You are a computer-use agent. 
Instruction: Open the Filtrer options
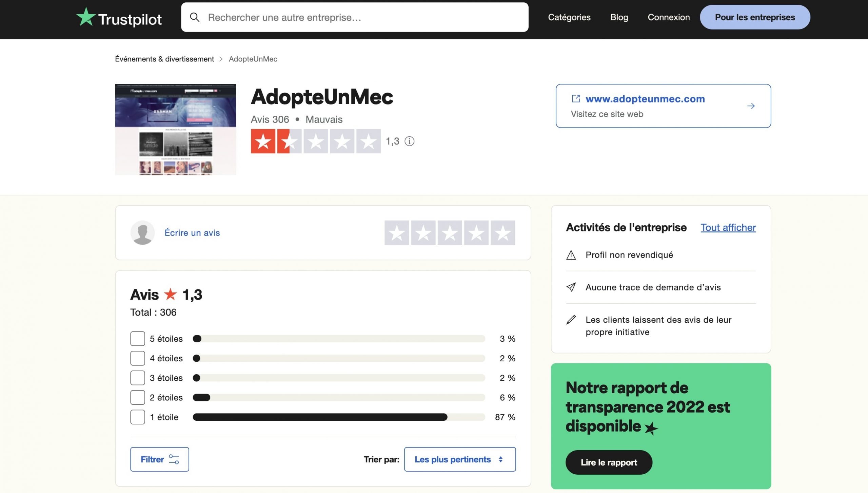159,459
